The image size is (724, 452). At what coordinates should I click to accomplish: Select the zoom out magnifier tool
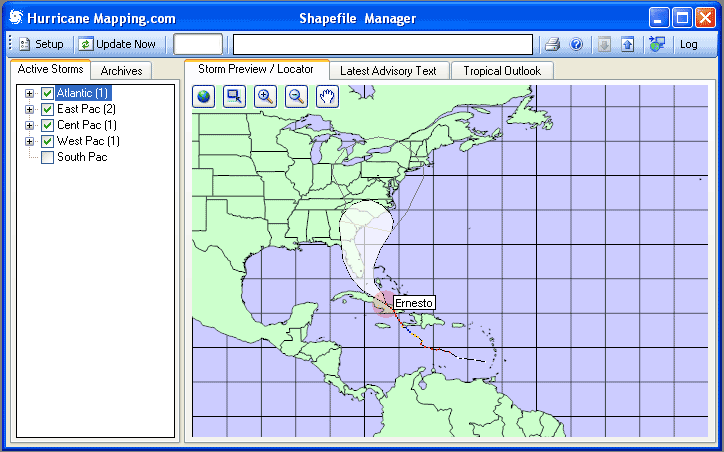(296, 96)
